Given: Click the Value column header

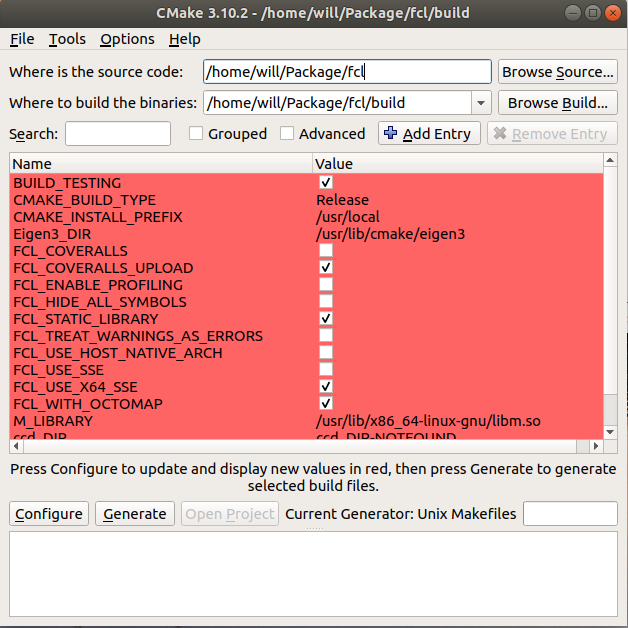Looking at the screenshot, I should tap(457, 163).
